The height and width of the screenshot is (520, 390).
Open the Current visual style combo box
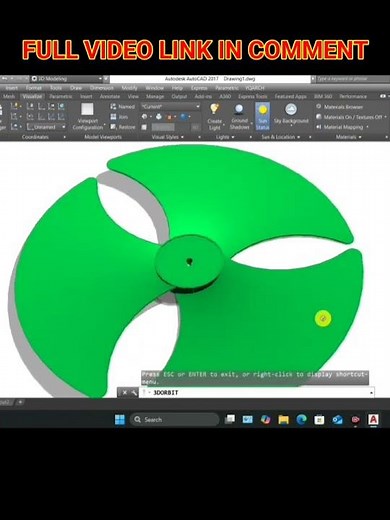click(x=170, y=107)
